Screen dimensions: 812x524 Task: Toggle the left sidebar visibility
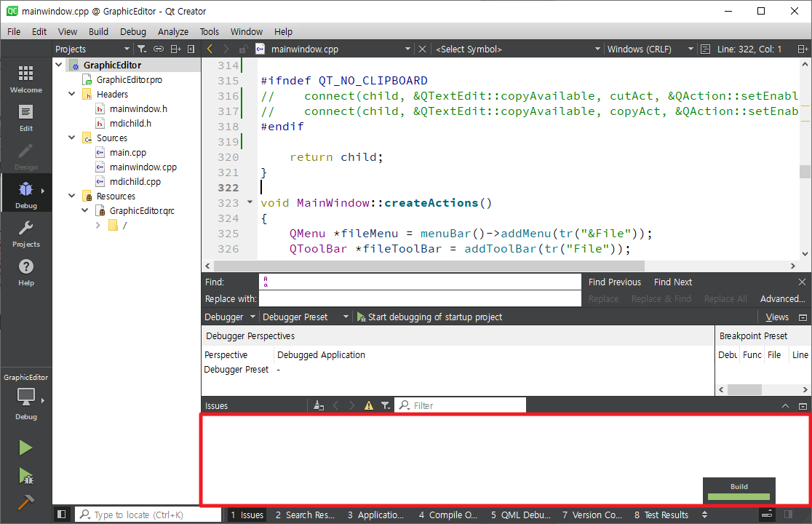(x=62, y=514)
